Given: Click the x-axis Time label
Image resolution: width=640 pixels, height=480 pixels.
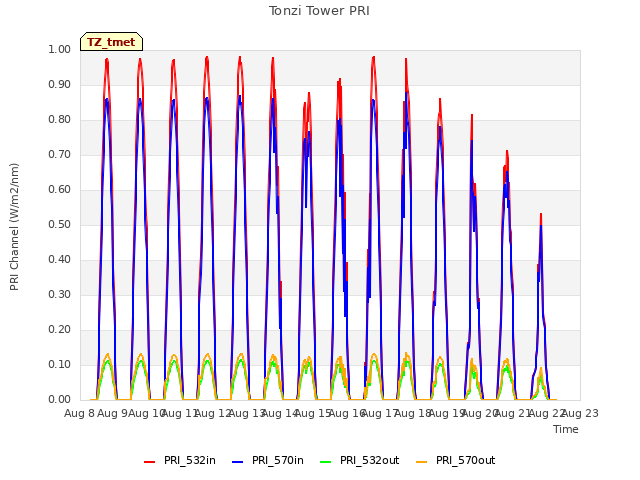Looking at the screenshot, I should coord(566,429).
